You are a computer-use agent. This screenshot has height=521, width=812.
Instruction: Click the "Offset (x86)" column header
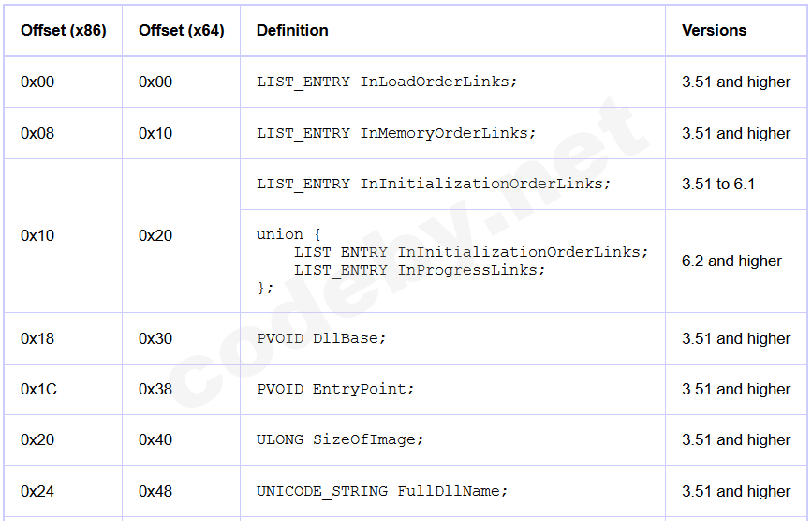[64, 31]
